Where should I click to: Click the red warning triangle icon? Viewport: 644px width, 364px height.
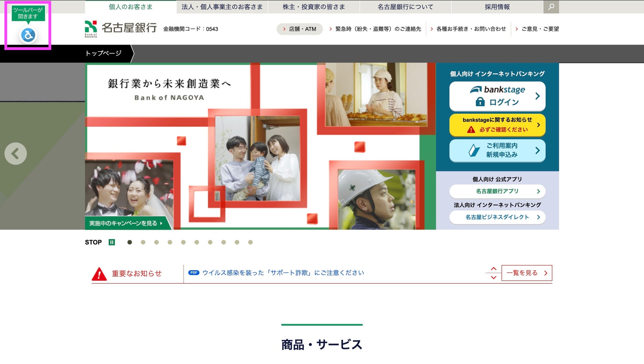click(99, 274)
